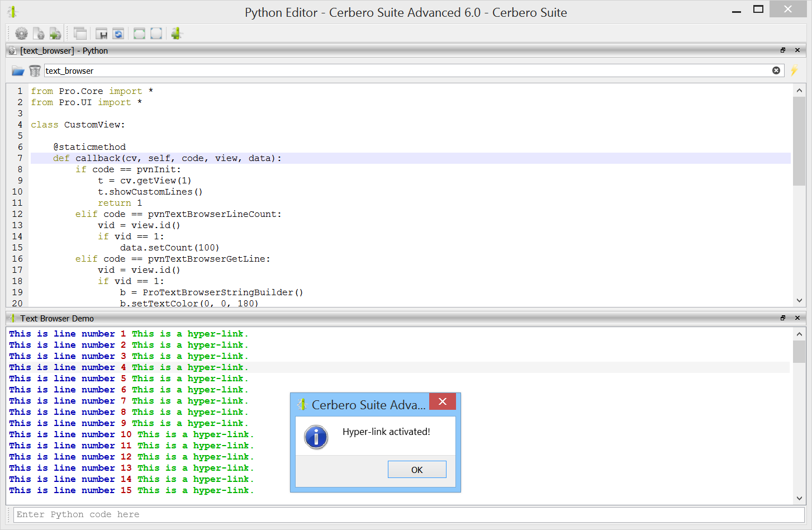Click the Cerbero app icon in the title bar
Viewport: 812px width, 530px height.
click(x=12, y=12)
